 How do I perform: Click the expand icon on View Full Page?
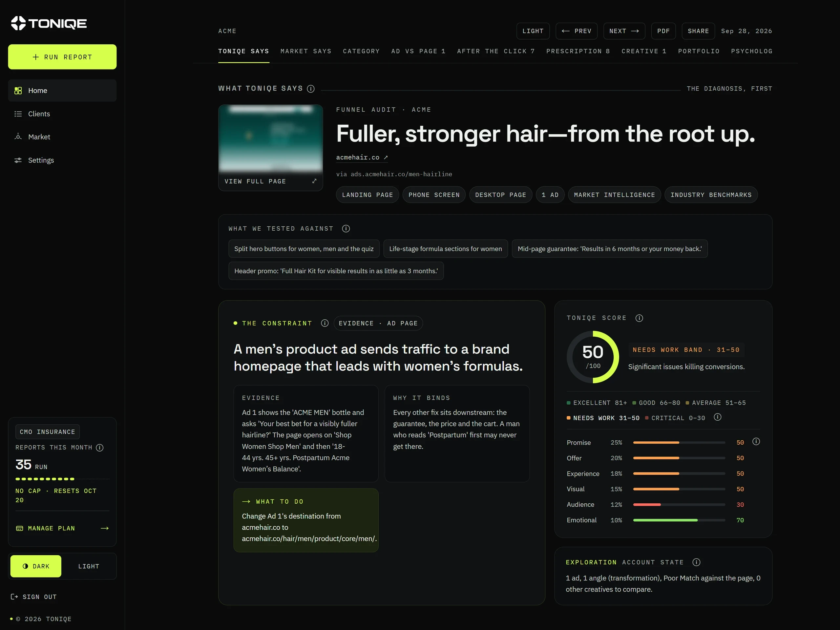(314, 181)
